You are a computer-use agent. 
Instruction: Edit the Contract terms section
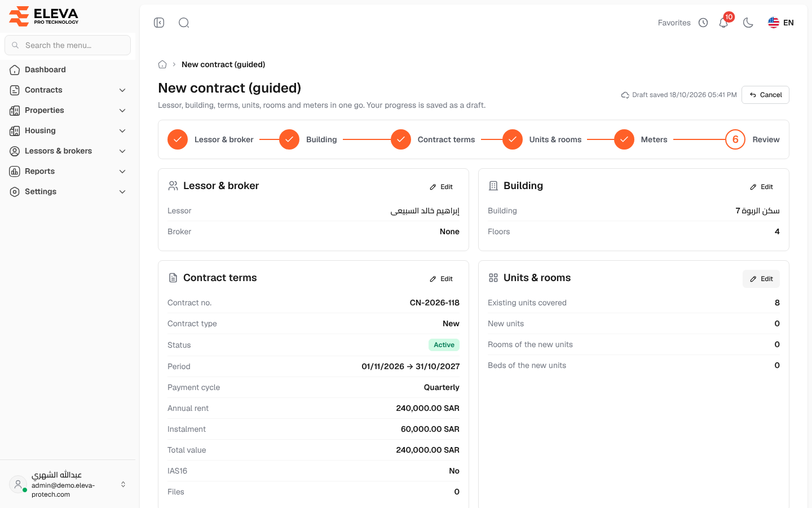coord(441,279)
